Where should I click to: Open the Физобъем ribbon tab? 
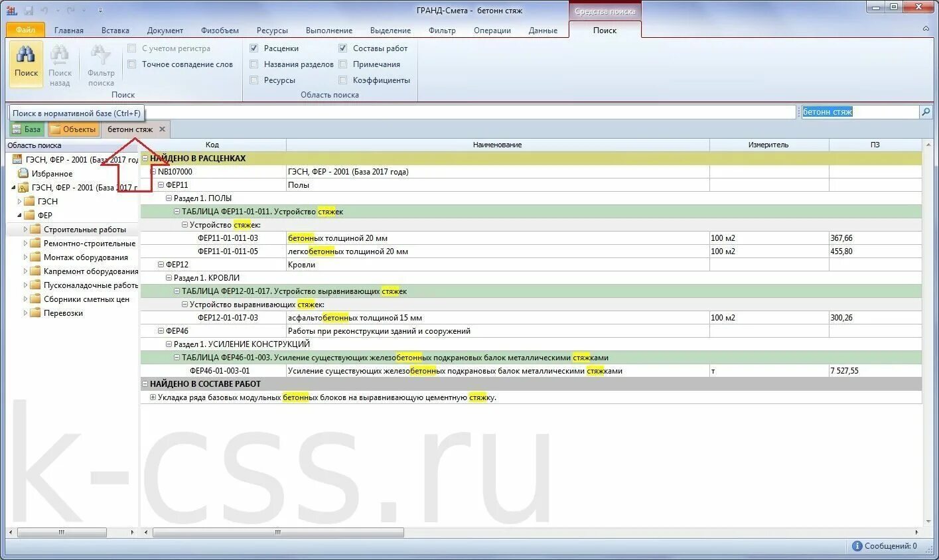click(220, 31)
